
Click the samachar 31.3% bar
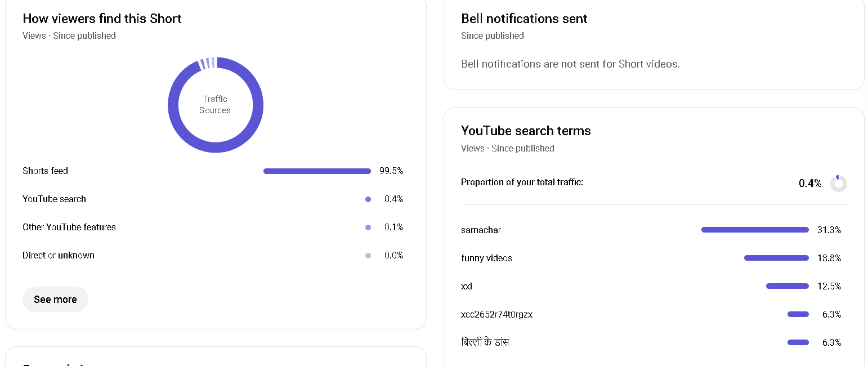pyautogui.click(x=755, y=230)
